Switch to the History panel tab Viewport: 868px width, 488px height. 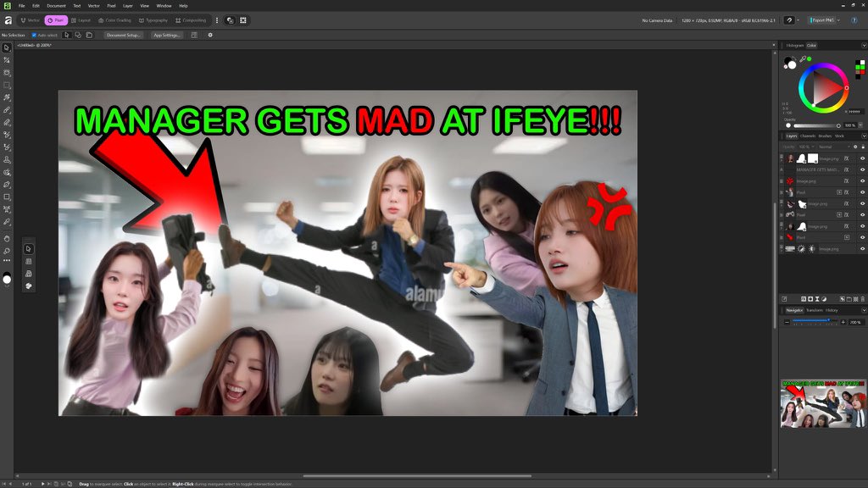[x=832, y=310]
